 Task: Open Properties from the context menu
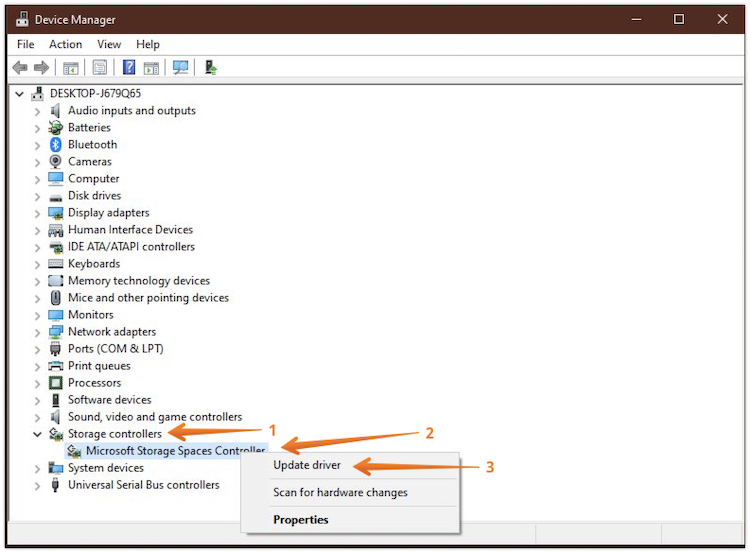(x=301, y=519)
